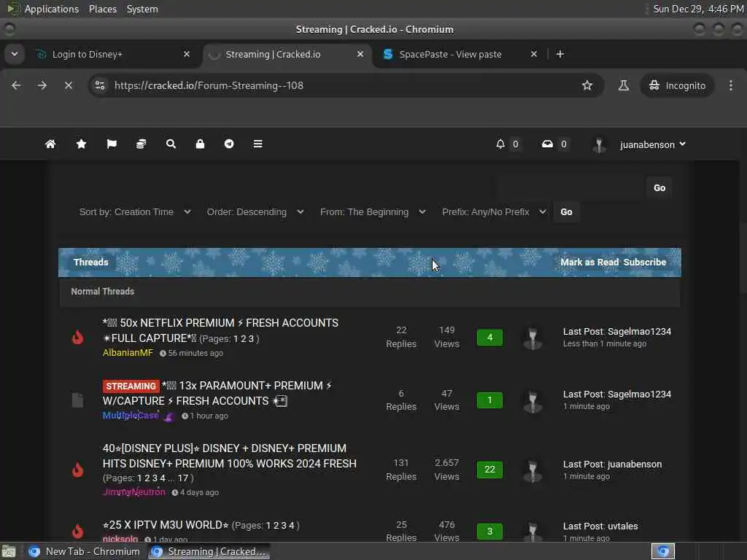
Task: Go to page 17 of Disney thread
Action: click(183, 478)
